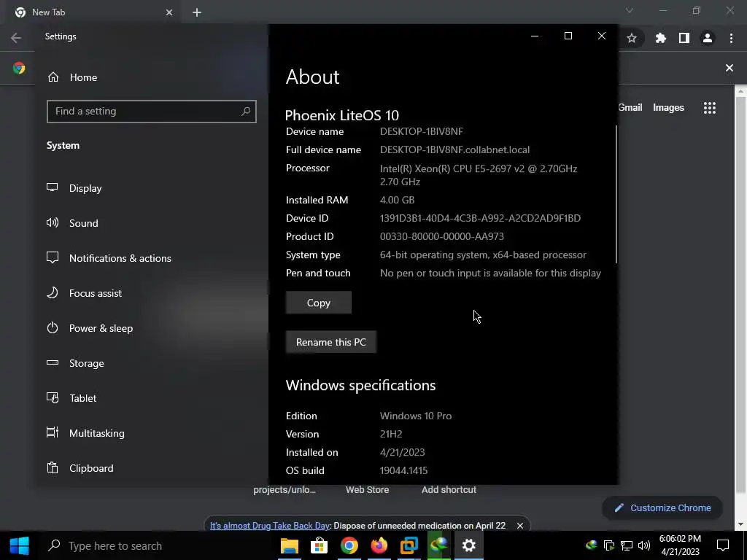747x560 pixels.
Task: Open Chrome extensions puzzle icon
Action: [x=661, y=38]
